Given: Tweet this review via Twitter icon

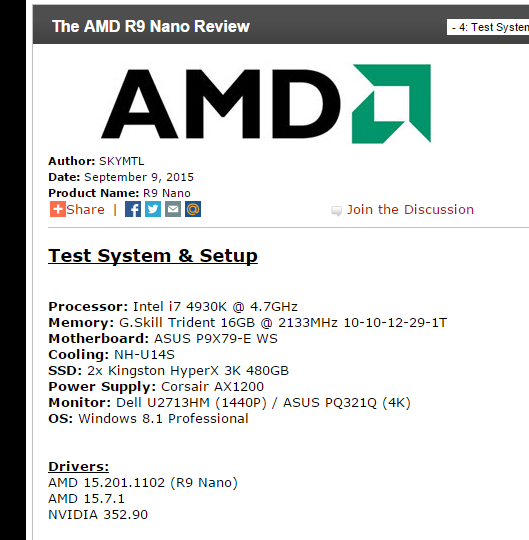Looking at the screenshot, I should (x=153, y=209).
